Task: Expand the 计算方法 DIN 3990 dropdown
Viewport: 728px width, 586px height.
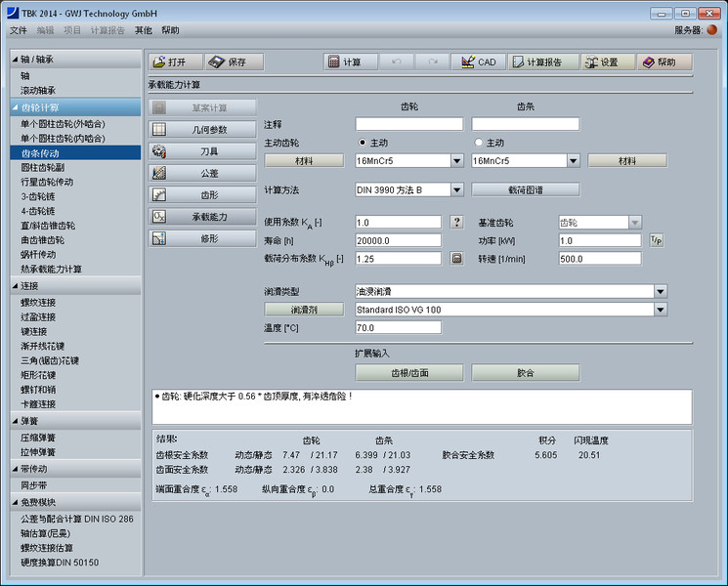Action: (456, 189)
